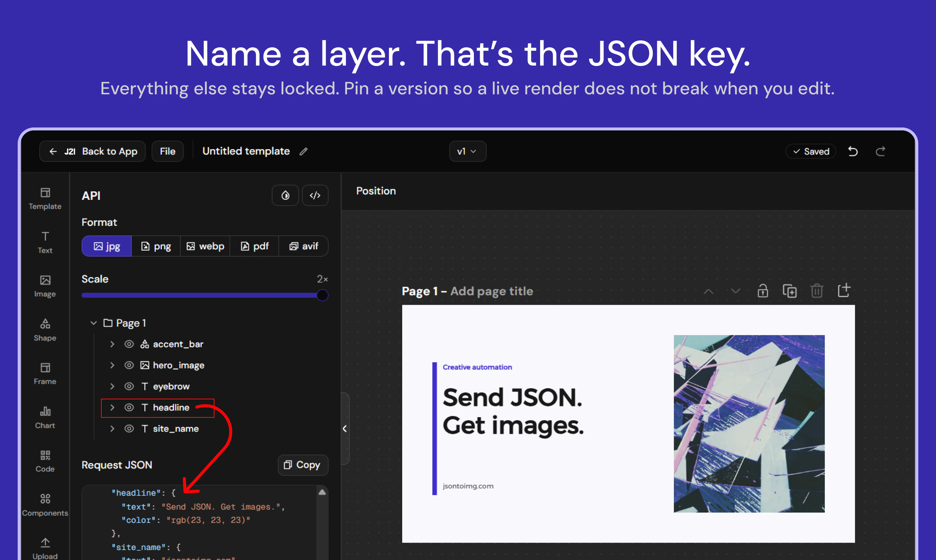Screen dimensions: 936x560
Task: Toggle visibility of site_name layer
Action: click(x=129, y=429)
